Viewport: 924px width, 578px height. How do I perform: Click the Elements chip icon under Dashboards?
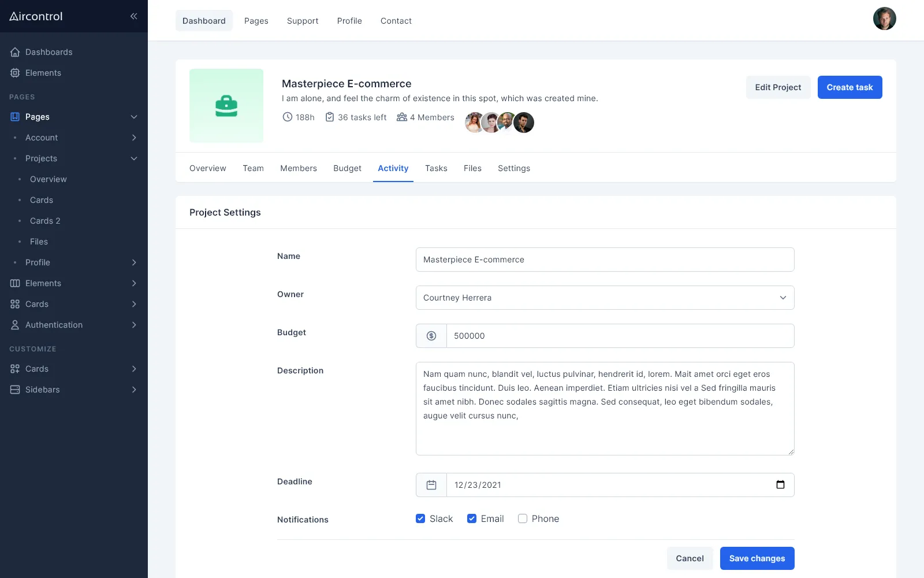[x=15, y=73]
